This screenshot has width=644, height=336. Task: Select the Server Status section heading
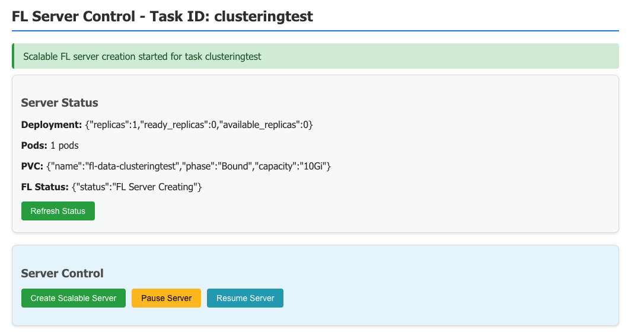59,103
